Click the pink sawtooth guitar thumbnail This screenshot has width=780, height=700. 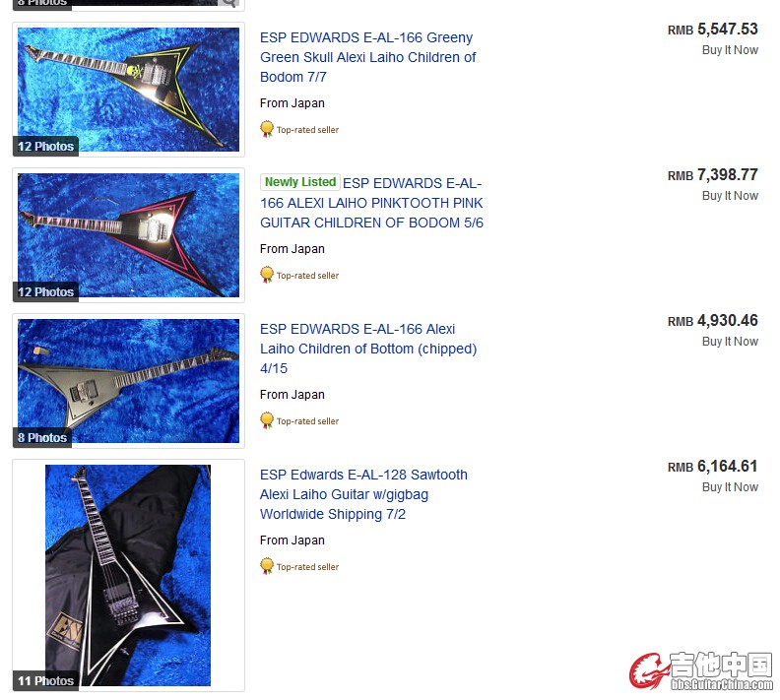click(128, 235)
